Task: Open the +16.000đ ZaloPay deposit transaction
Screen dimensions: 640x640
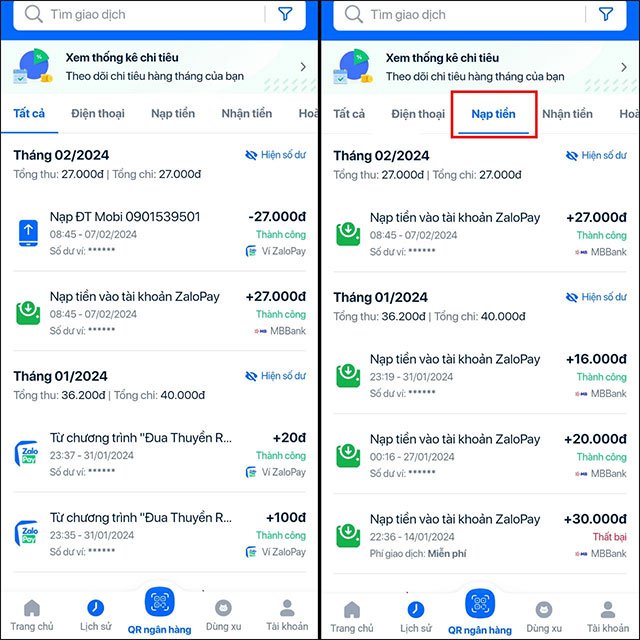Action: (480, 376)
